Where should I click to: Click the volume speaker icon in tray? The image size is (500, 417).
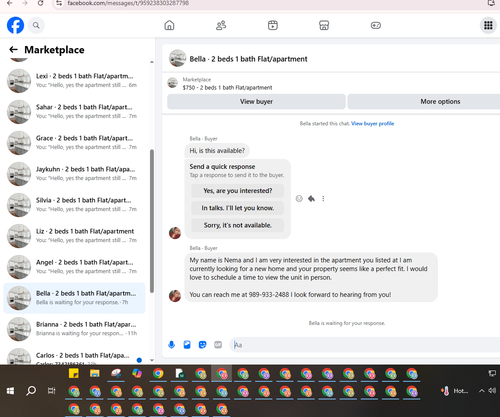(492, 391)
